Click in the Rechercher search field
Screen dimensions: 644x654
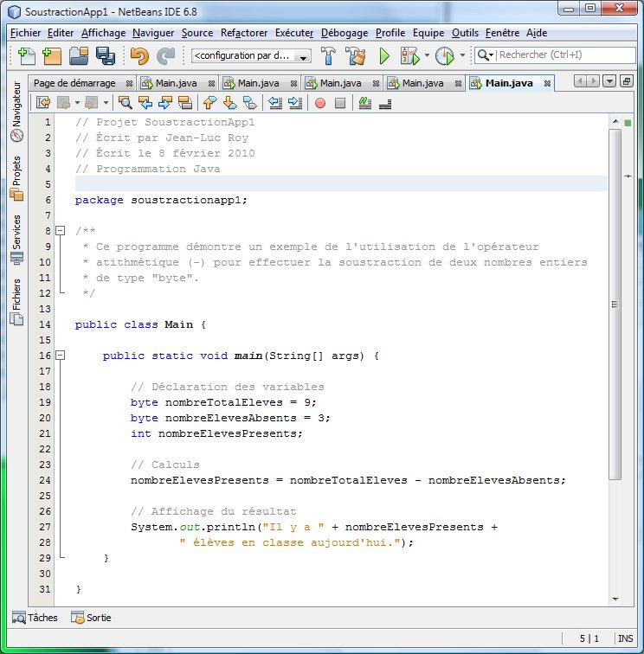coord(566,55)
